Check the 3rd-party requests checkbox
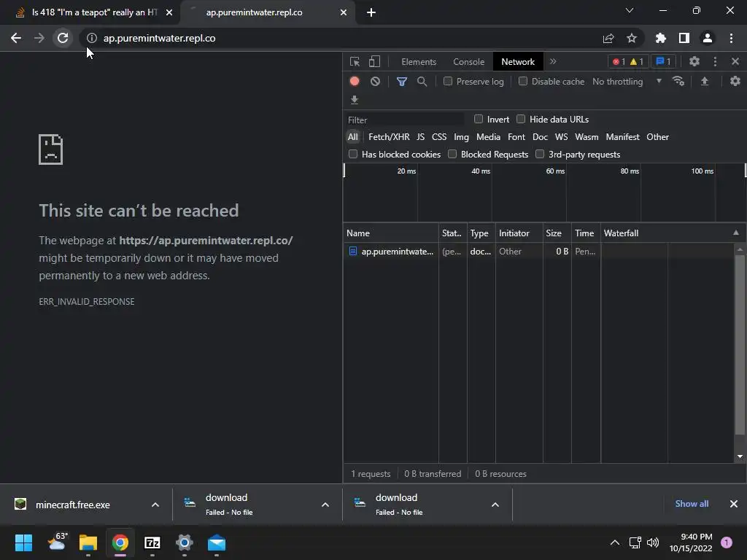747x560 pixels. coord(540,155)
